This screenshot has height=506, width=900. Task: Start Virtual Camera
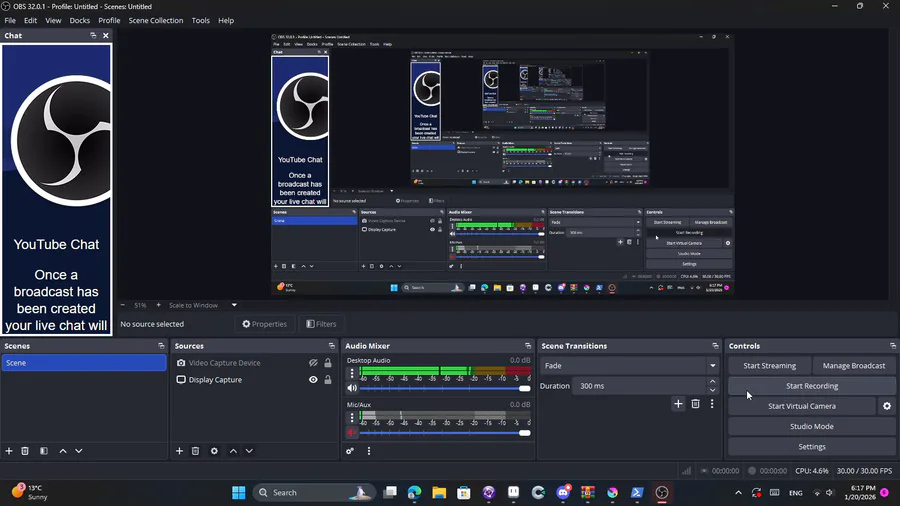pos(802,406)
